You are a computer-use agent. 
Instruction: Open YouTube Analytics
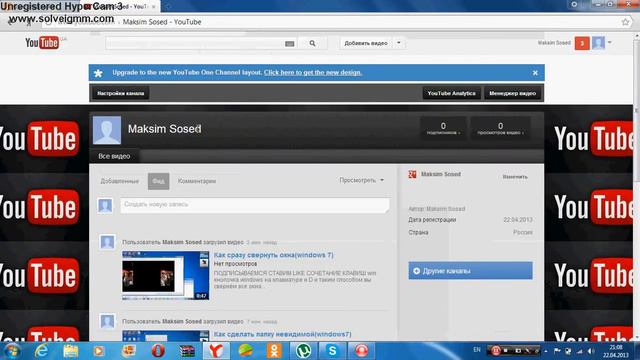click(451, 93)
